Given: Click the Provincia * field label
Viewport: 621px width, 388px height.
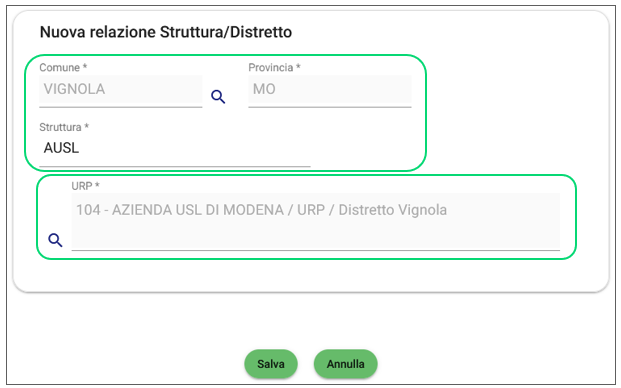Looking at the screenshot, I should tap(274, 68).
